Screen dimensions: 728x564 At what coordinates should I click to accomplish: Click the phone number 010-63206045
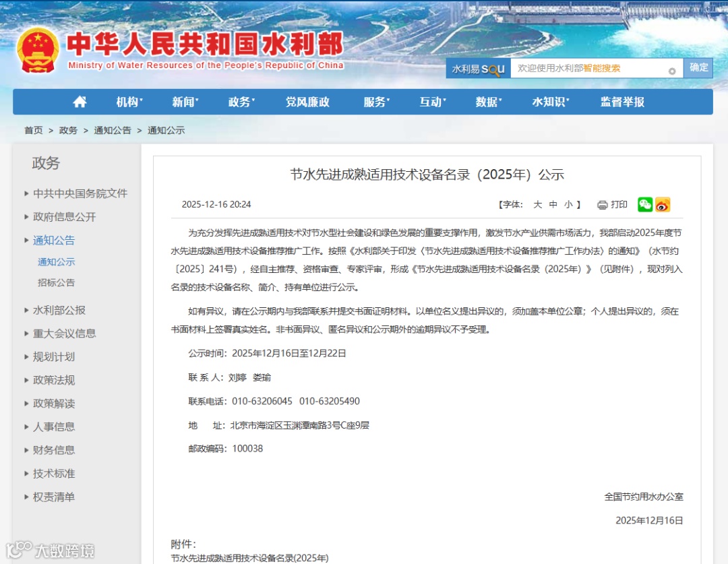pyautogui.click(x=262, y=401)
